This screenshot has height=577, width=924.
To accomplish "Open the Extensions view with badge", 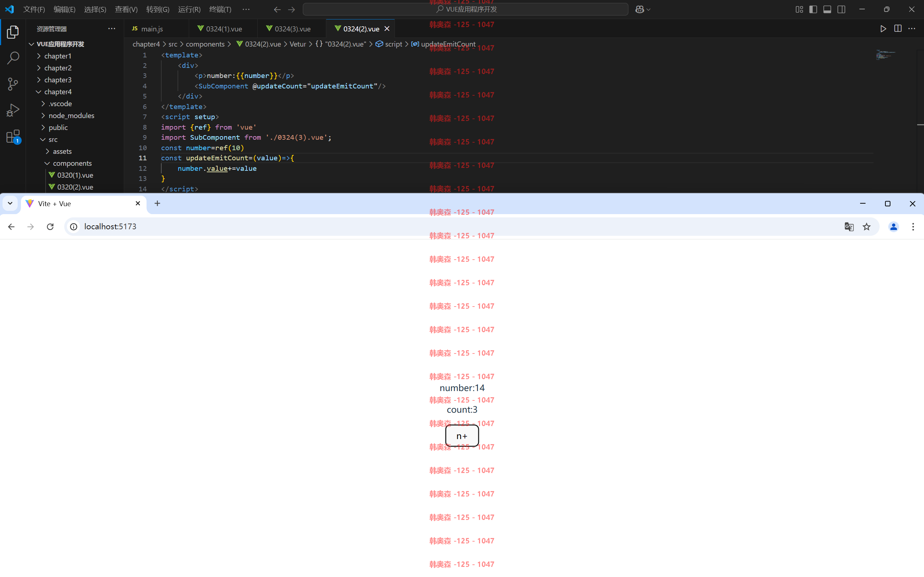I will pos(13,136).
